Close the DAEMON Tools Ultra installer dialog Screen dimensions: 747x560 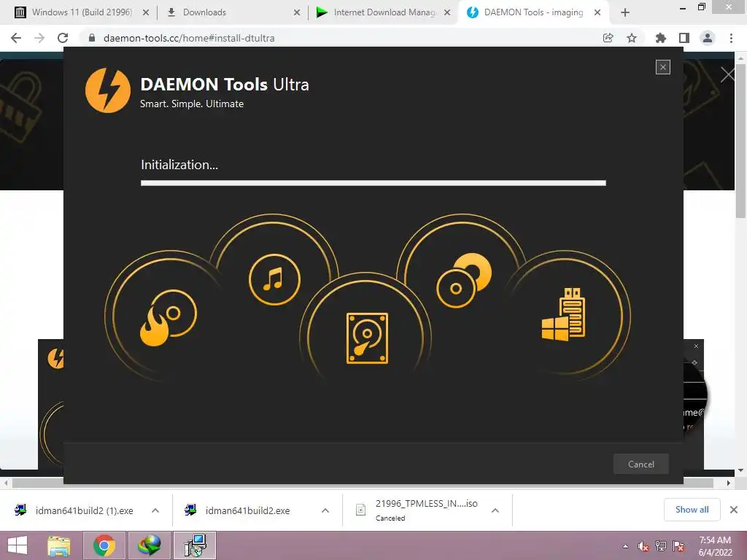pos(662,67)
